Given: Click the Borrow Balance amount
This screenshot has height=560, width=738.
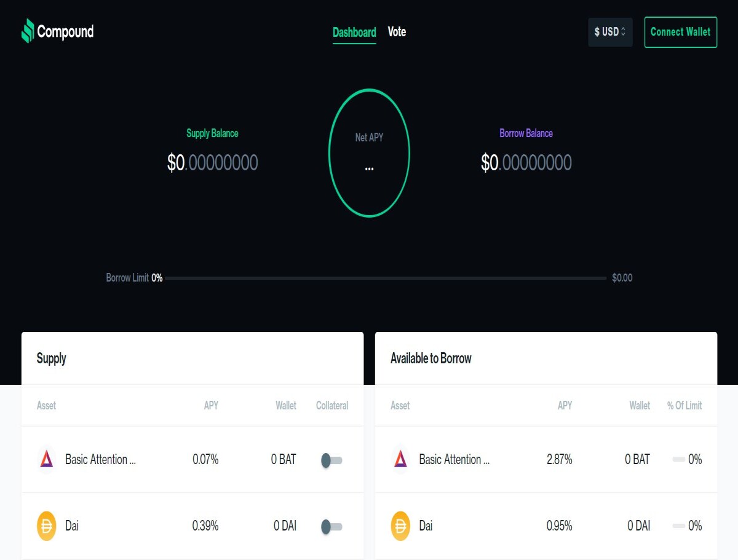Looking at the screenshot, I should 526,163.
